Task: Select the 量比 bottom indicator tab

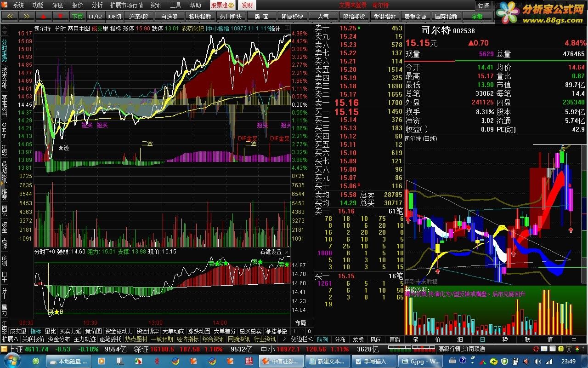Action: (x=50, y=331)
